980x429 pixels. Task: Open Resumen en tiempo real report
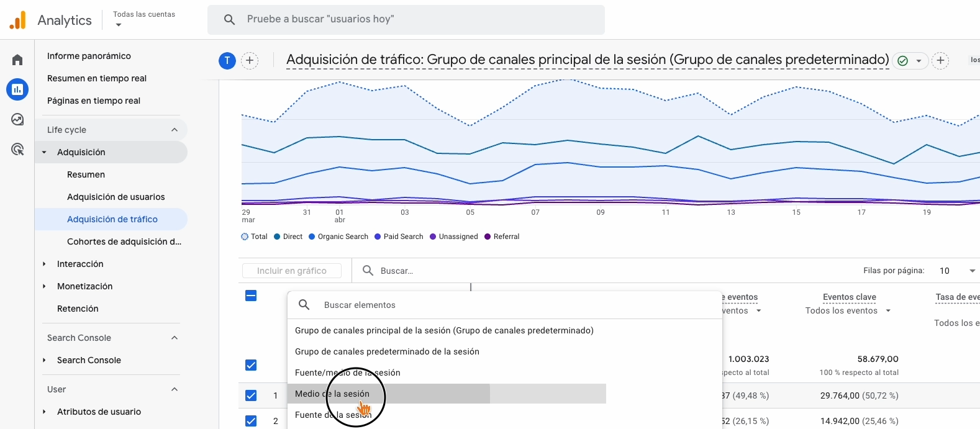point(97,78)
